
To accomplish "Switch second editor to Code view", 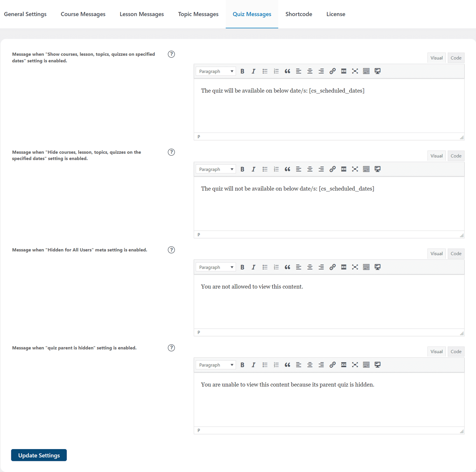I will coord(456,156).
